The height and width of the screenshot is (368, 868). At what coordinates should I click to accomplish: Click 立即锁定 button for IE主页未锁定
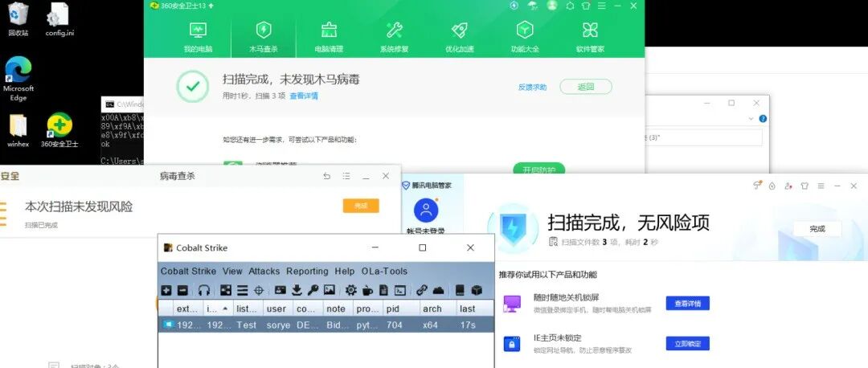pyautogui.click(x=687, y=344)
